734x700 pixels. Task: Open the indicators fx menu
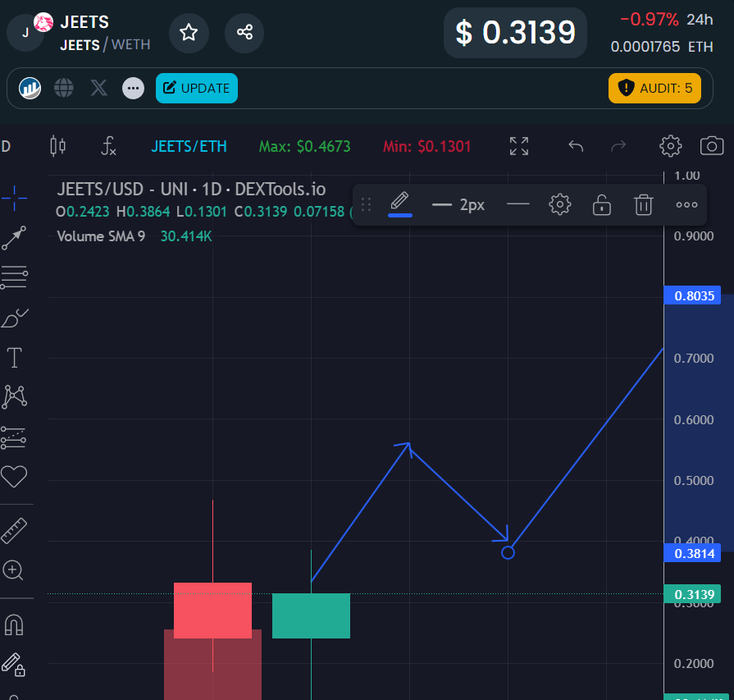click(x=108, y=147)
